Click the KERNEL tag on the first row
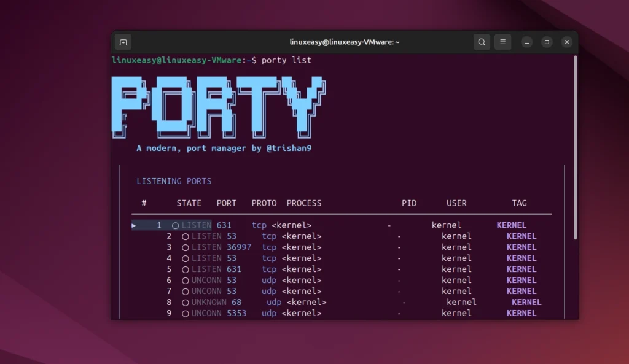Viewport: 629px width, 364px height. (x=512, y=225)
